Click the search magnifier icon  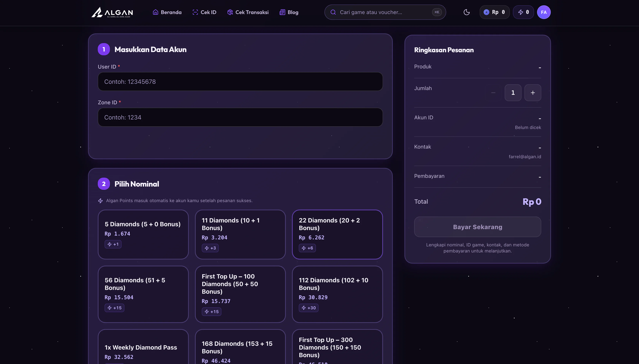pos(333,12)
